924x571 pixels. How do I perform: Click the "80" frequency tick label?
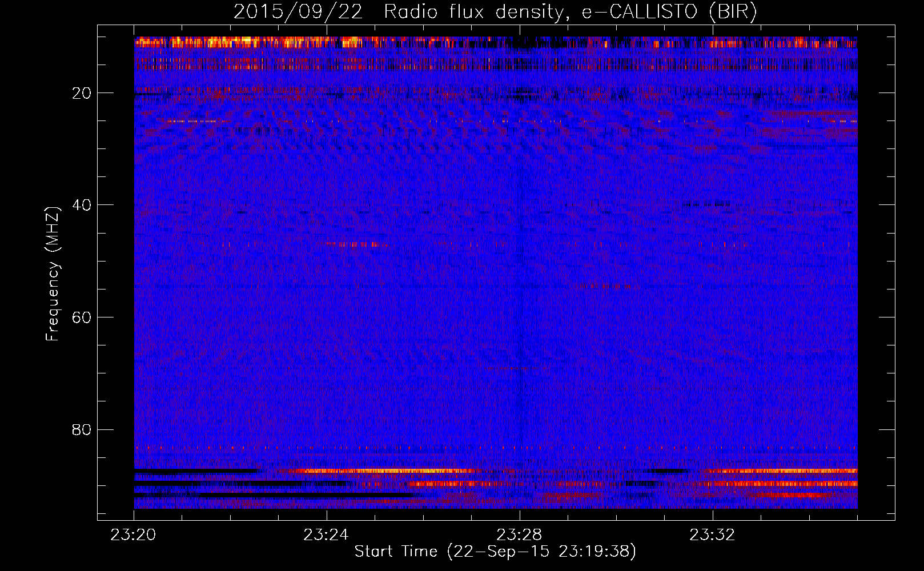[x=82, y=429]
